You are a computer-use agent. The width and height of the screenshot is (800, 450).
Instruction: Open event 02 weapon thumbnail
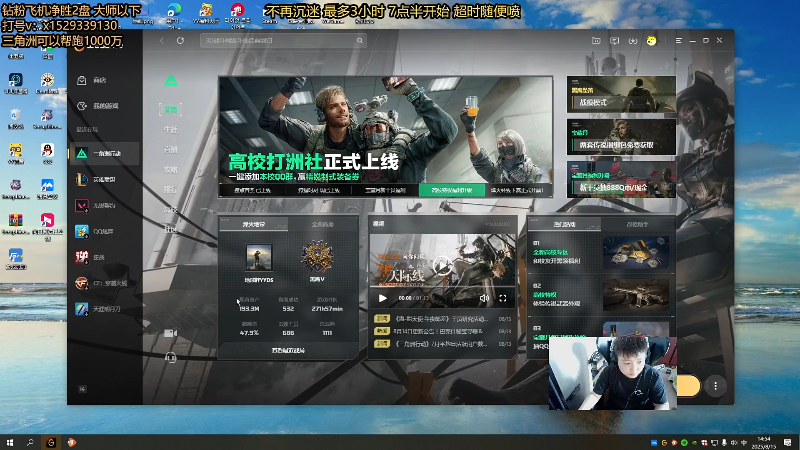tap(636, 294)
